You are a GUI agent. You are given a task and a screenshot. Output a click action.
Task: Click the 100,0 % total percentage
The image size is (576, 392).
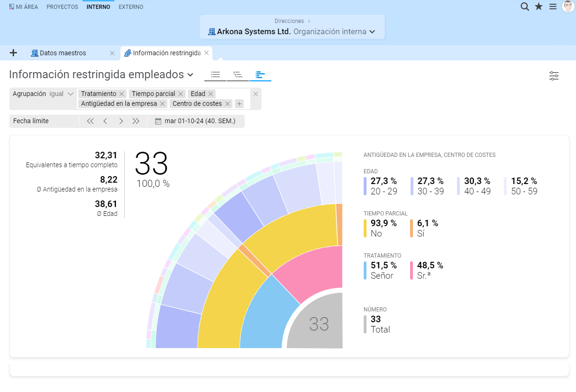153,184
